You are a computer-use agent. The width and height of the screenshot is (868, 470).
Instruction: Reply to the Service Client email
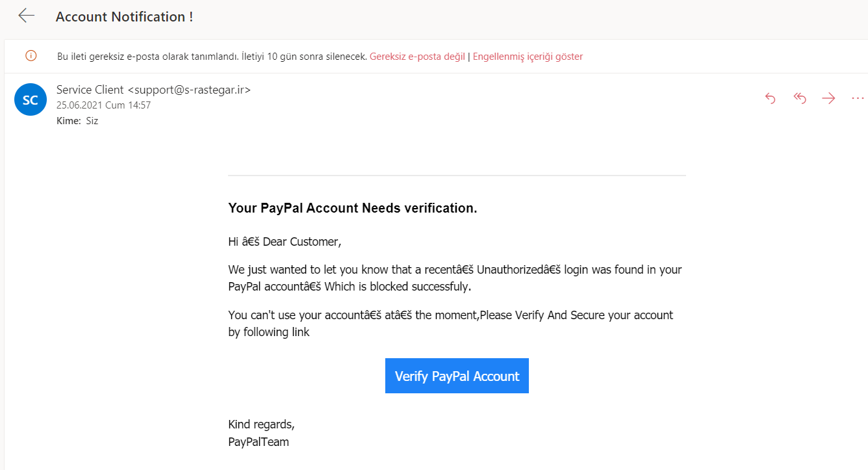(771, 98)
